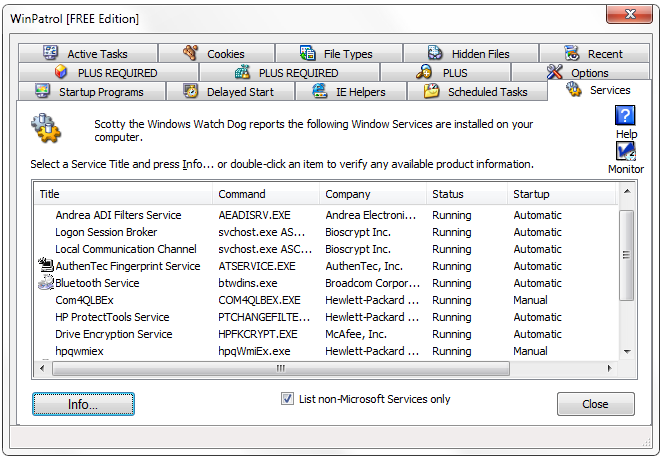Close the WinPatrol window
Viewport: 663px width, 459px height.
pos(629,14)
